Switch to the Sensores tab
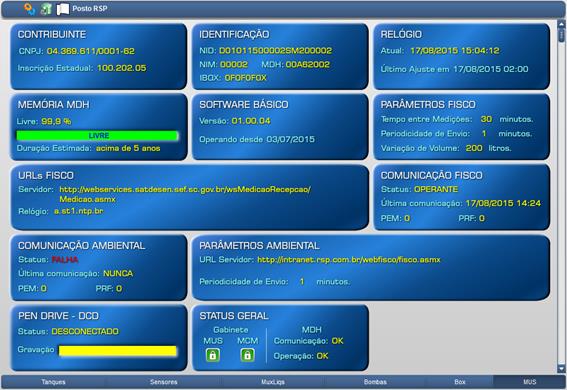 [x=163, y=382]
